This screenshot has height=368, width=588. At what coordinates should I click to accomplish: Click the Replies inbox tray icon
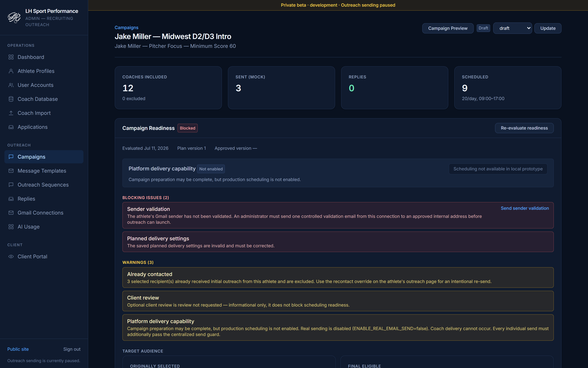(11, 199)
